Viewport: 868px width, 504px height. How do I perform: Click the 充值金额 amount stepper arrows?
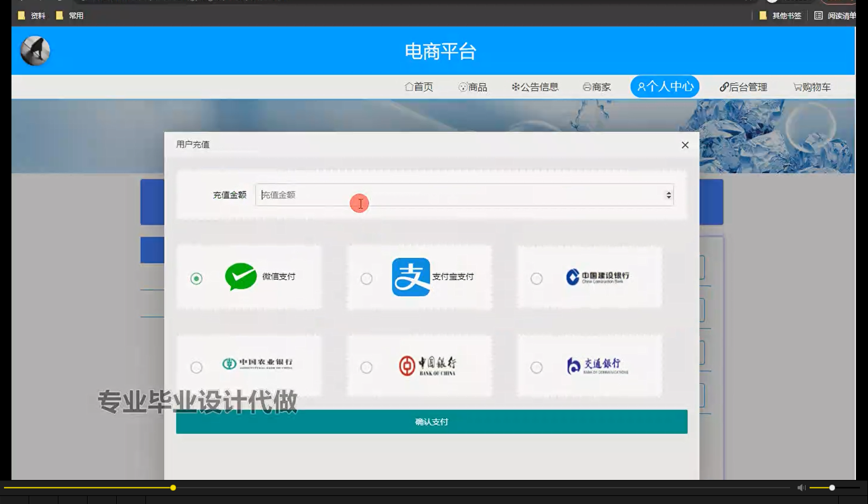point(668,195)
